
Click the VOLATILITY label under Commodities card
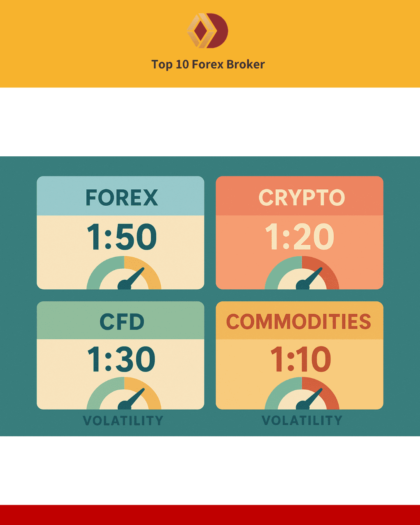tap(302, 421)
